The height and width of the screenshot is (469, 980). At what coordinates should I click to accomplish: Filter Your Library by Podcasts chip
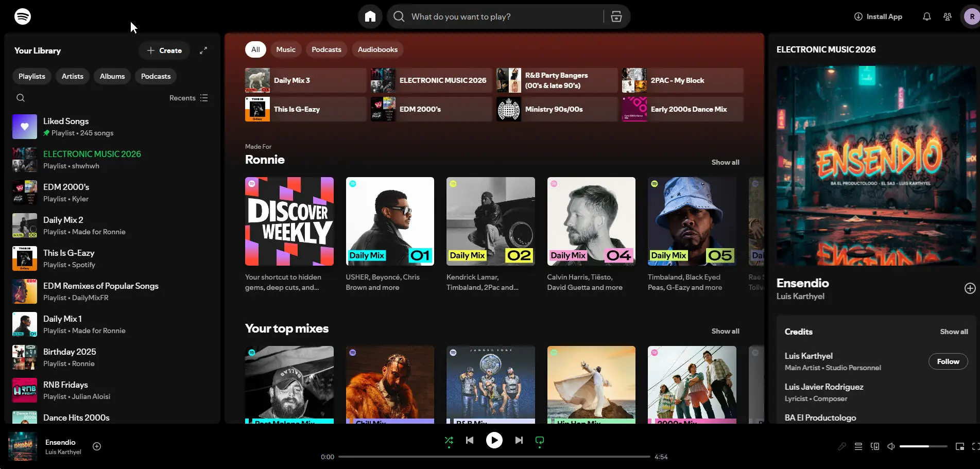(x=156, y=76)
